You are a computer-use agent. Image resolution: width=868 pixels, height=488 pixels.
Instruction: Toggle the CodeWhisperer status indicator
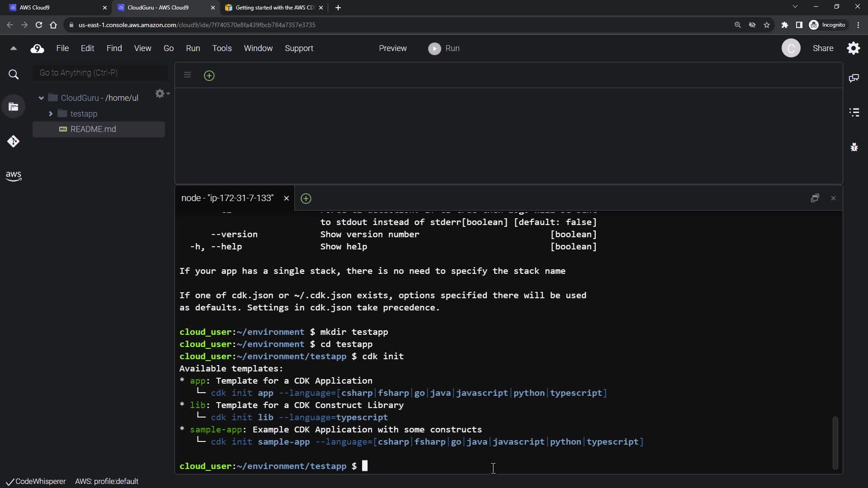[x=36, y=481]
